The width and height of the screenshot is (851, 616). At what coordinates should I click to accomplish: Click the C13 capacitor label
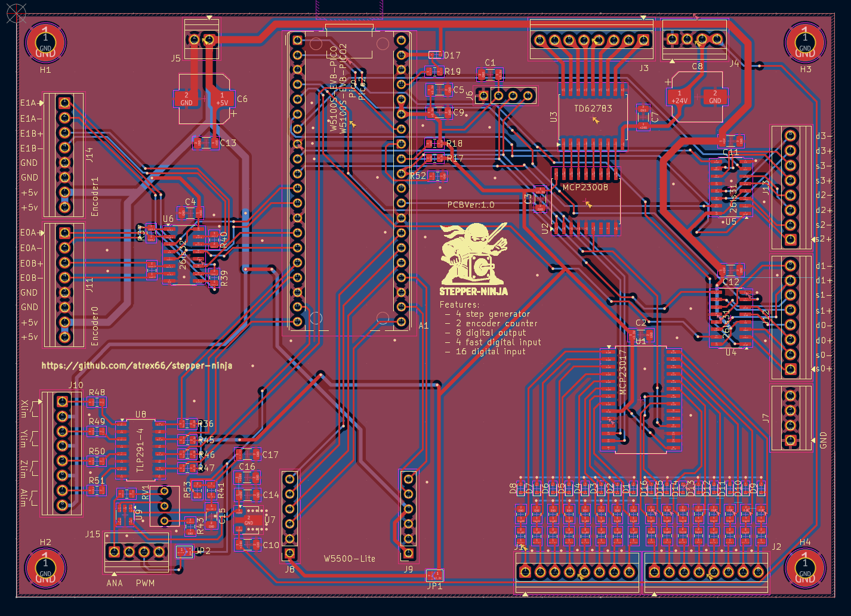point(228,143)
